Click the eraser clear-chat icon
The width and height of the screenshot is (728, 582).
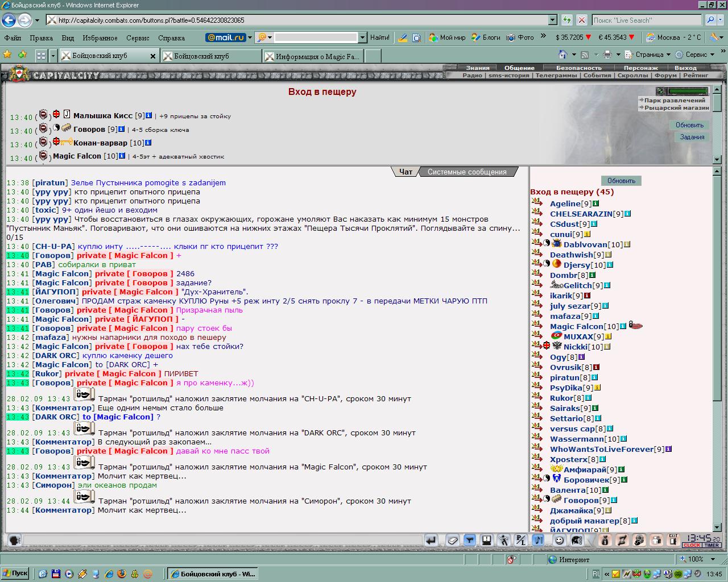[x=453, y=540]
